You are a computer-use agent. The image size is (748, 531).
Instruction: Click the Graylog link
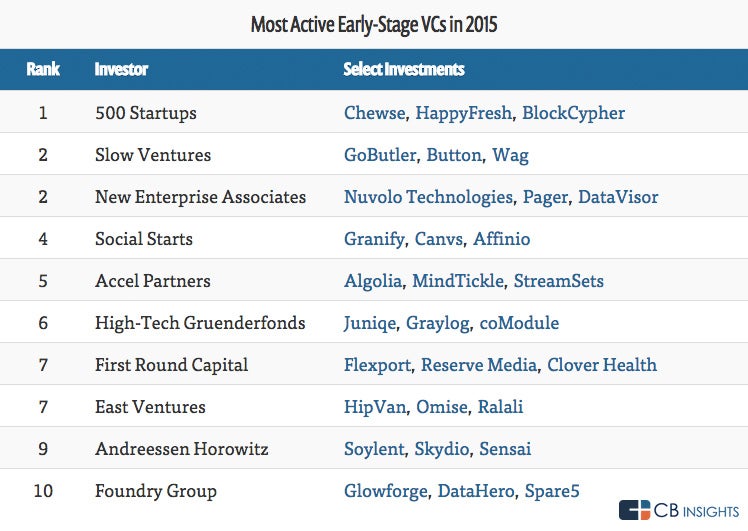pos(437,323)
